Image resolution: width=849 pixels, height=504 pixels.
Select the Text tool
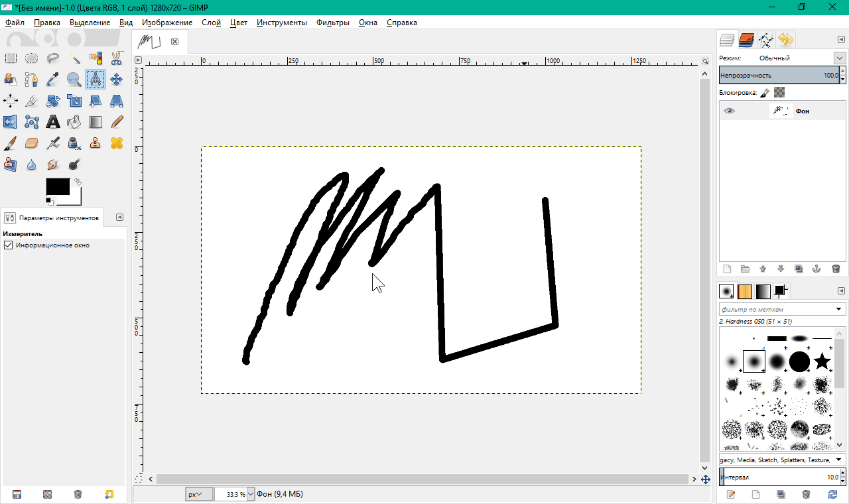(x=52, y=122)
